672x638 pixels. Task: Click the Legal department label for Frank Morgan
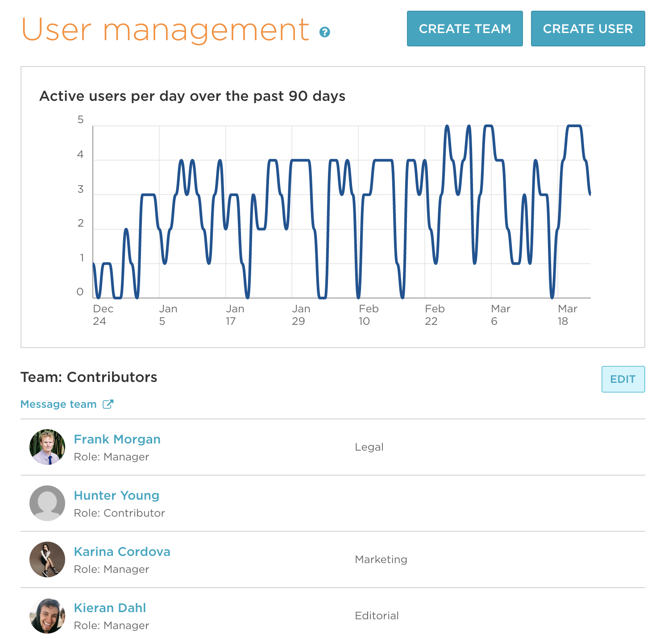369,447
